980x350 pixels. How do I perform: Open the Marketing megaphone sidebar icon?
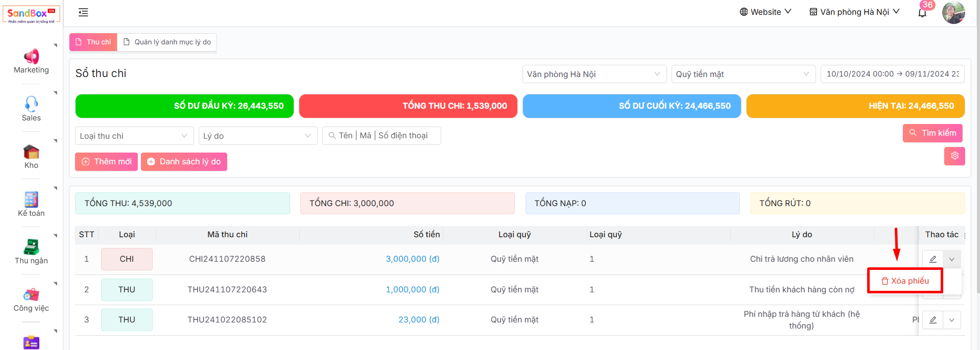click(31, 57)
